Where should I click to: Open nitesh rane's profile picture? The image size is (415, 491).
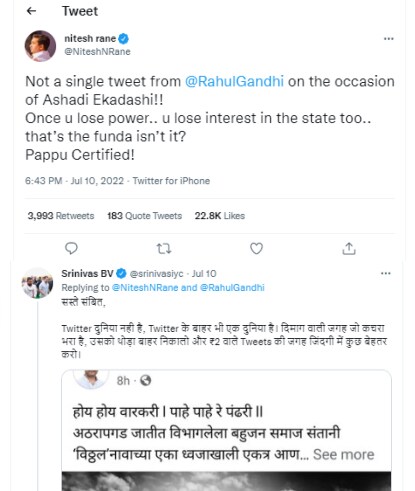click(x=40, y=46)
